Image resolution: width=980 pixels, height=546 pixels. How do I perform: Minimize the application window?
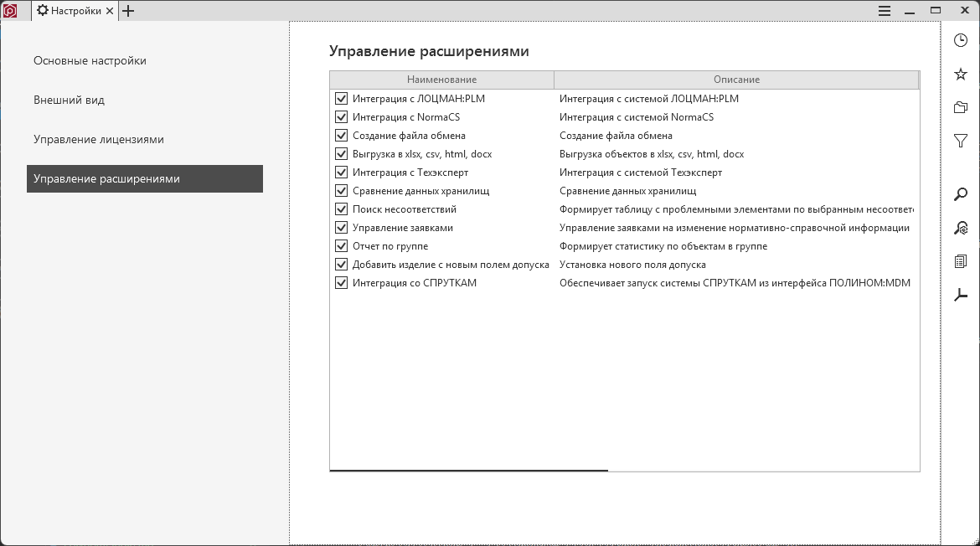click(910, 11)
